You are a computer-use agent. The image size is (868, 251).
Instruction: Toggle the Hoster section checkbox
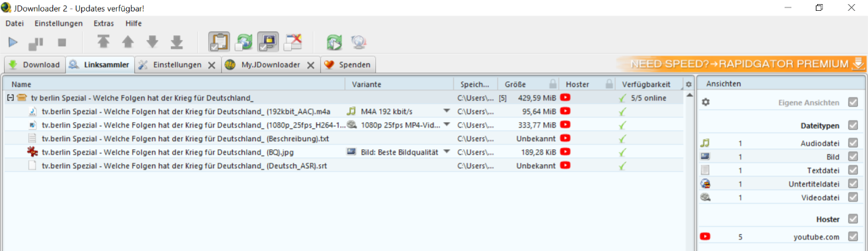coord(853,219)
